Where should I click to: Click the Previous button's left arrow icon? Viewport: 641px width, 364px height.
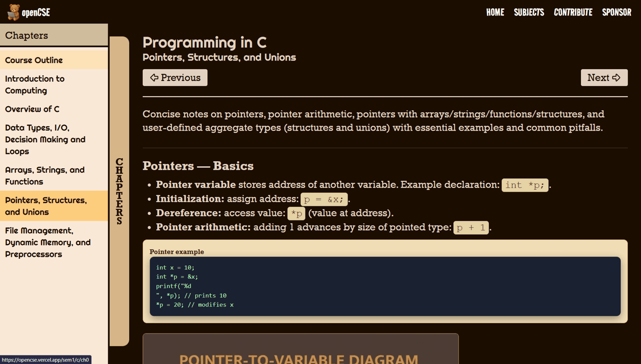click(154, 78)
